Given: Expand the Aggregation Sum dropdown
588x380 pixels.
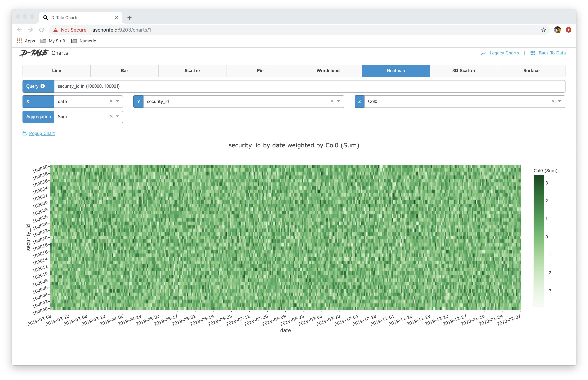Looking at the screenshot, I should (118, 116).
